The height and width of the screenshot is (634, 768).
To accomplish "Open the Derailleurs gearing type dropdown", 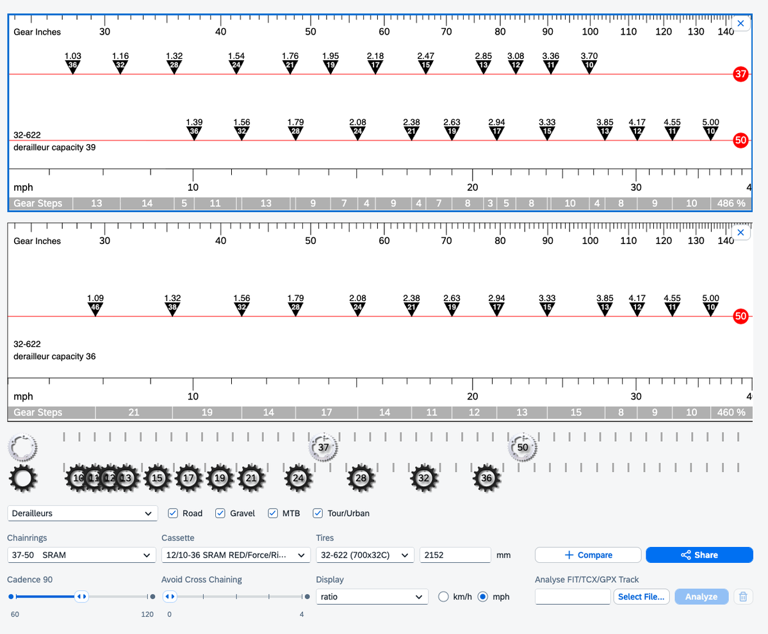I will coord(82,513).
